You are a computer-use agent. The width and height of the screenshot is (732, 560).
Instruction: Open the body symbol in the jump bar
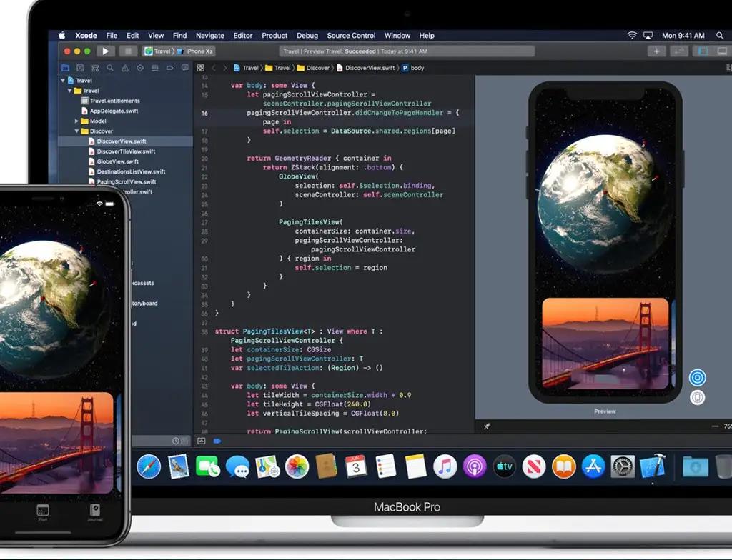click(x=412, y=68)
